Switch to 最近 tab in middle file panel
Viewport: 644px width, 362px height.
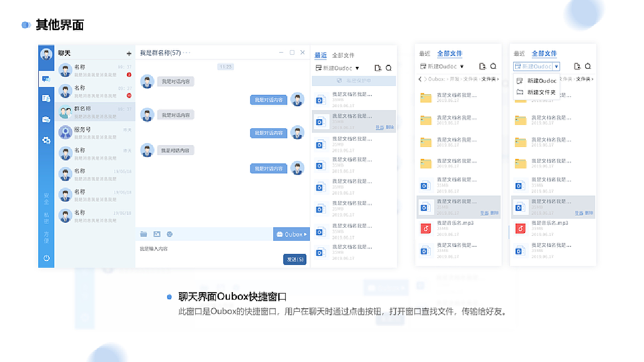pyautogui.click(x=425, y=53)
